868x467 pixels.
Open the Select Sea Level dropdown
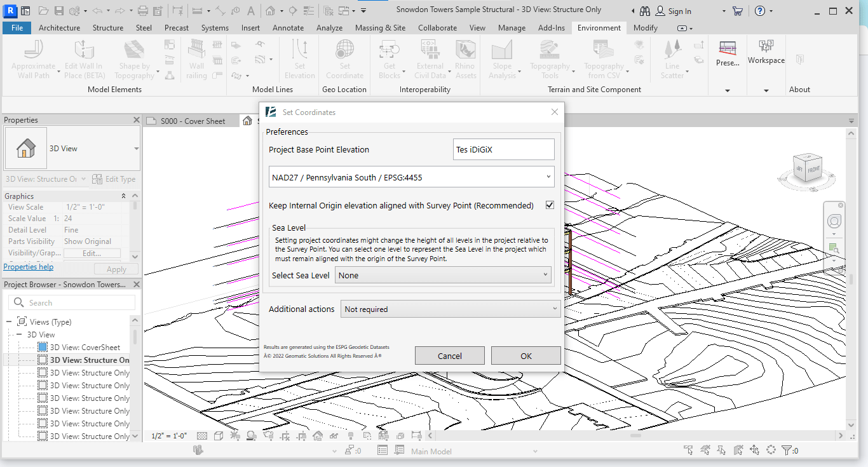tap(443, 275)
